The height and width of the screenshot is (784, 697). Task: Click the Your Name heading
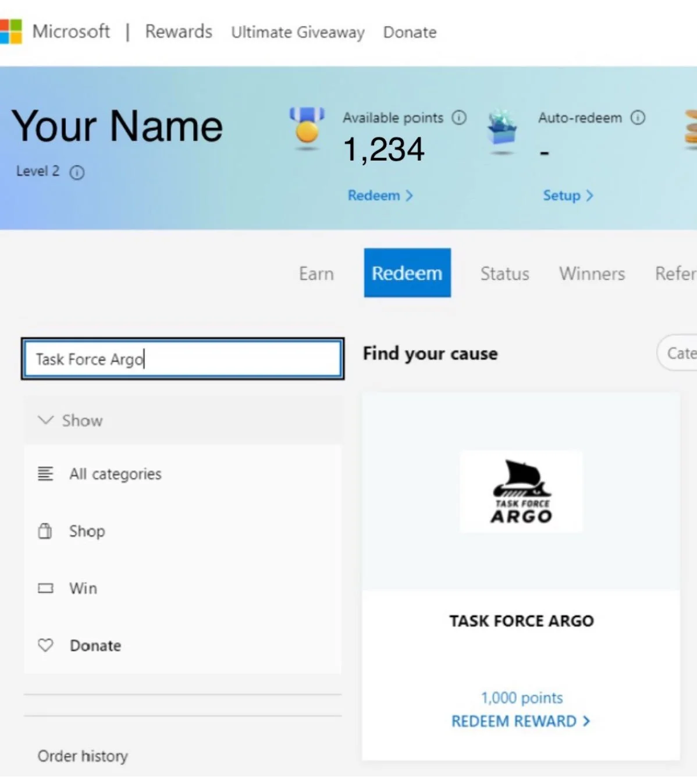tap(118, 126)
